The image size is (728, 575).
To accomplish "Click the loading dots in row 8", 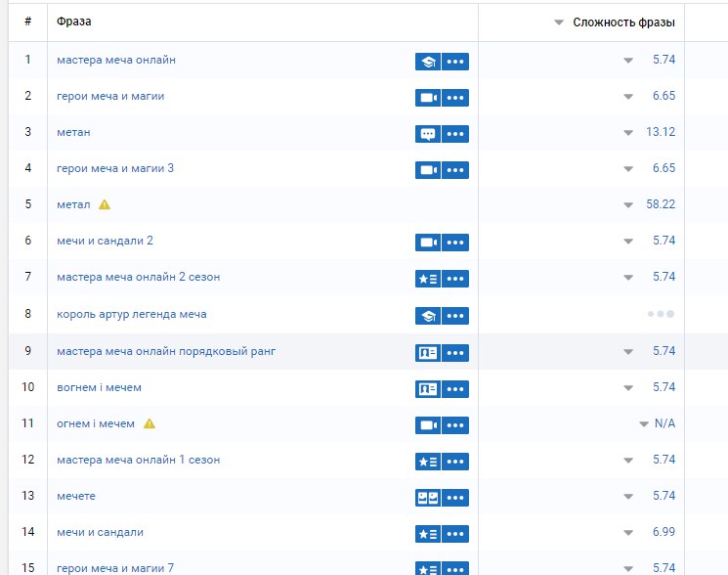I will pos(661,314).
